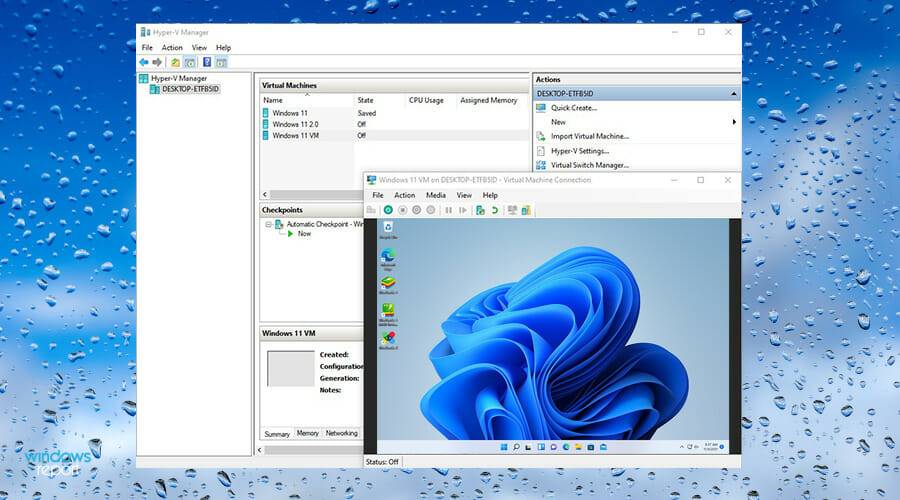Click the Pause icon in VM Connection toolbar

point(448,210)
